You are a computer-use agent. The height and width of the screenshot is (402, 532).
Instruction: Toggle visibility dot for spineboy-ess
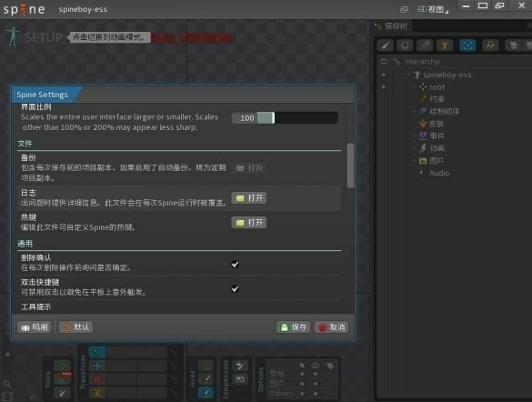click(x=384, y=75)
